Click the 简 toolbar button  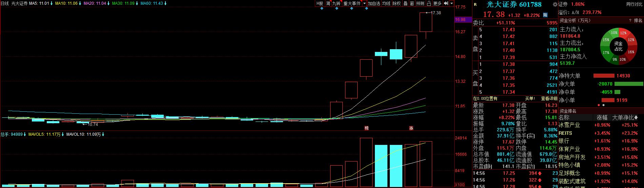point(328,3)
